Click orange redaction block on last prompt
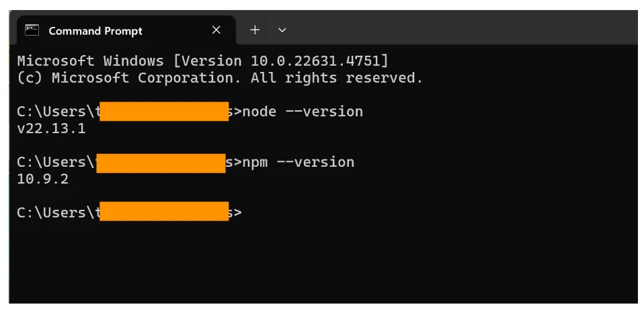Screen dimensions: 644x310 (164, 211)
